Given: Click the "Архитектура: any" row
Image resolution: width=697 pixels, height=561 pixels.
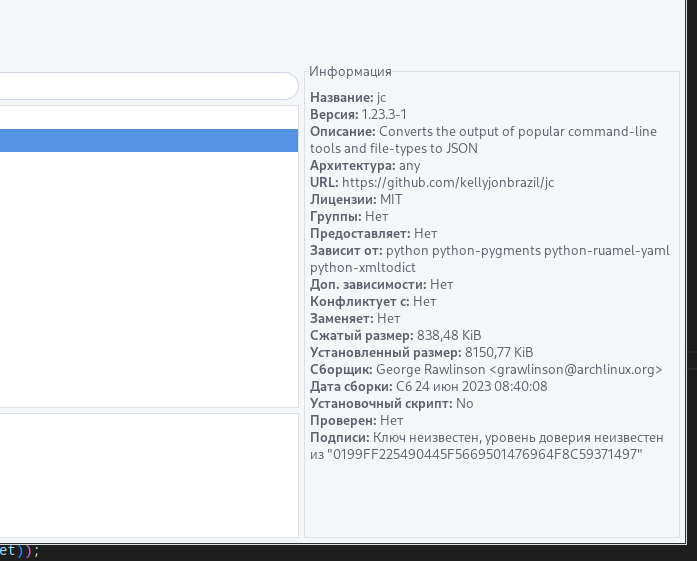Looking at the screenshot, I should point(364,165).
